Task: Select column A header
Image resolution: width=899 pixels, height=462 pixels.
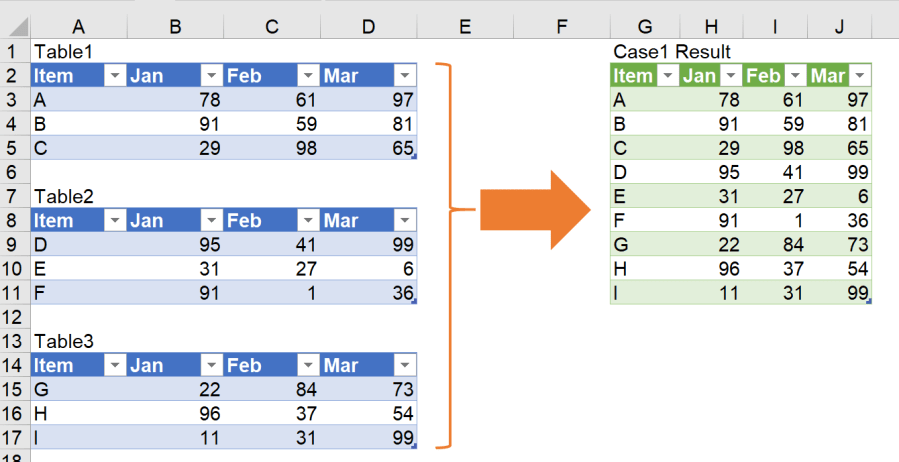Action: (x=79, y=28)
